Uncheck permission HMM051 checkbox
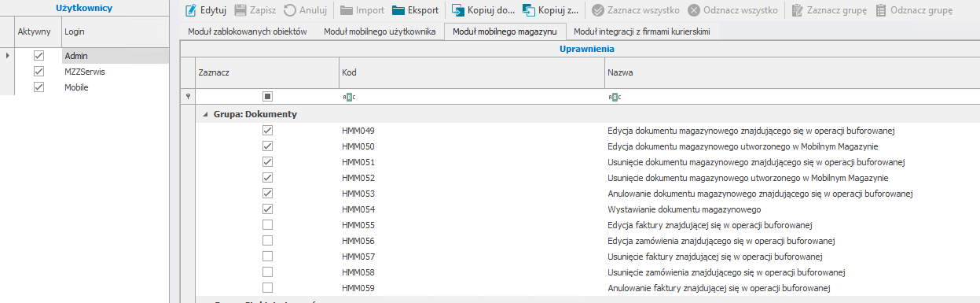Image resolution: width=980 pixels, height=303 pixels. point(267,162)
